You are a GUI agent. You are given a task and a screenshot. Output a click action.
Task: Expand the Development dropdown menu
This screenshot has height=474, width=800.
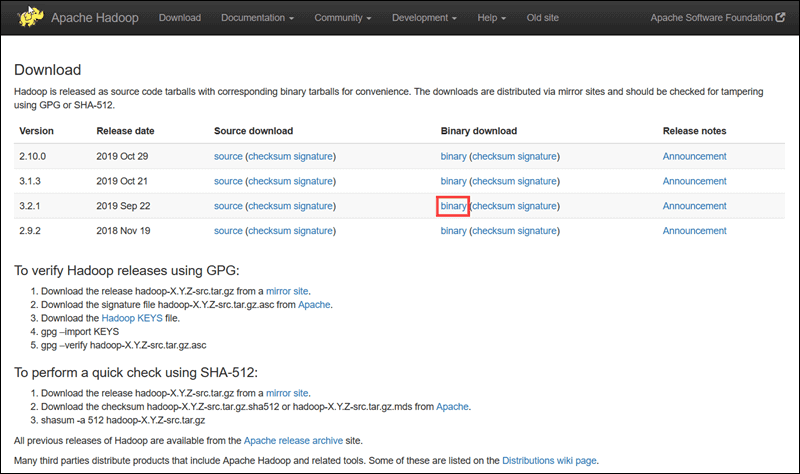424,18
